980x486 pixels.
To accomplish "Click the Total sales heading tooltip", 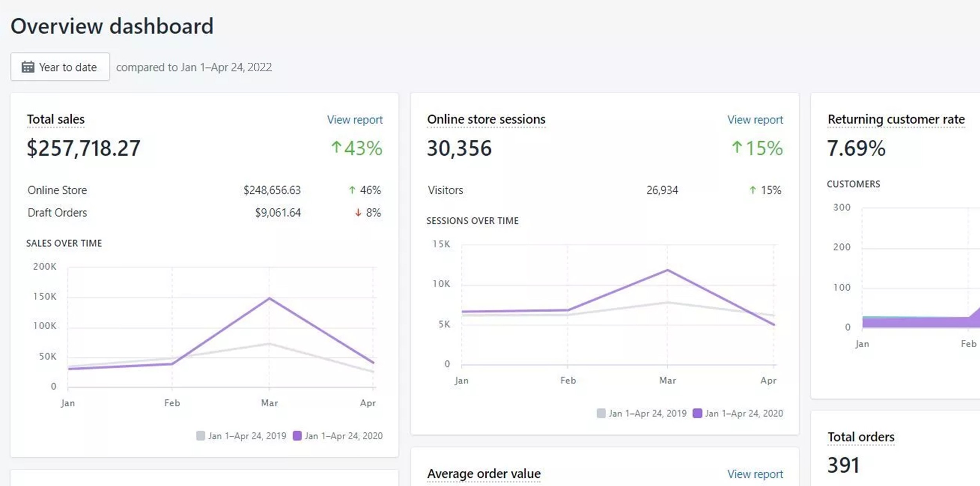I will (x=55, y=119).
